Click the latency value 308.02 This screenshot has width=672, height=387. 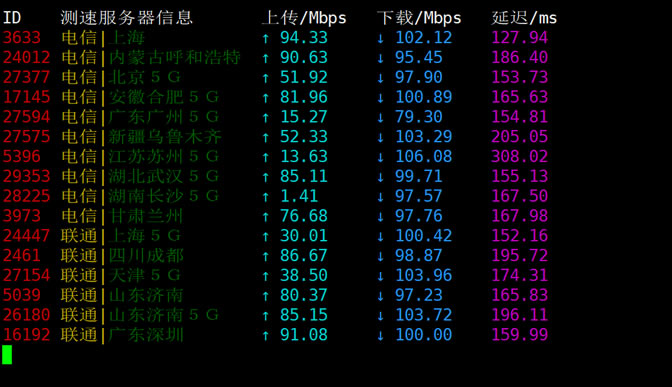pos(519,156)
